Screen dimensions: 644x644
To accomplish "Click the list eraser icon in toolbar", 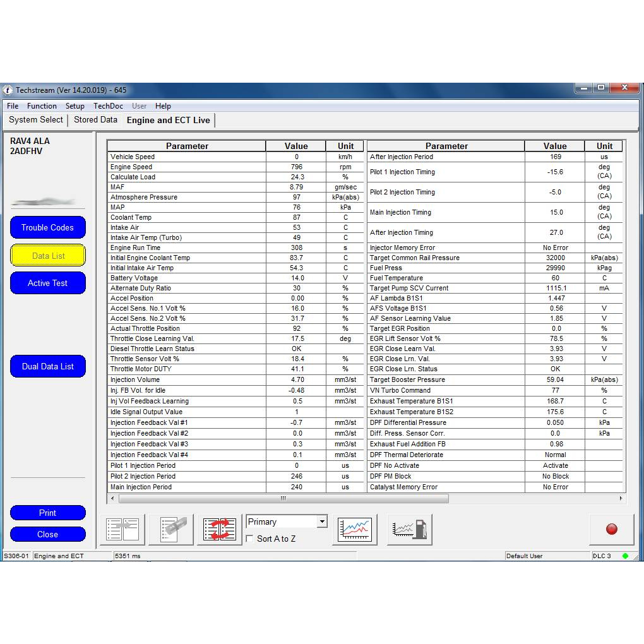I will pyautogui.click(x=171, y=529).
